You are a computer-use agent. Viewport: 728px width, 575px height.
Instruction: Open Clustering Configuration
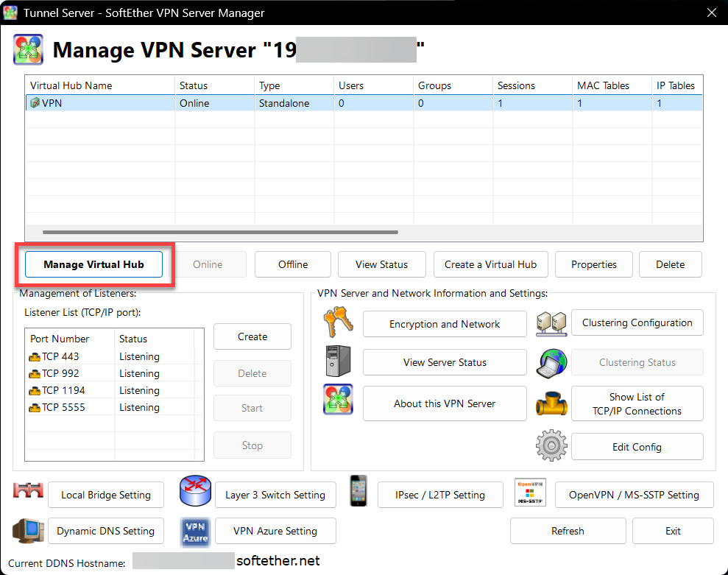click(x=637, y=322)
